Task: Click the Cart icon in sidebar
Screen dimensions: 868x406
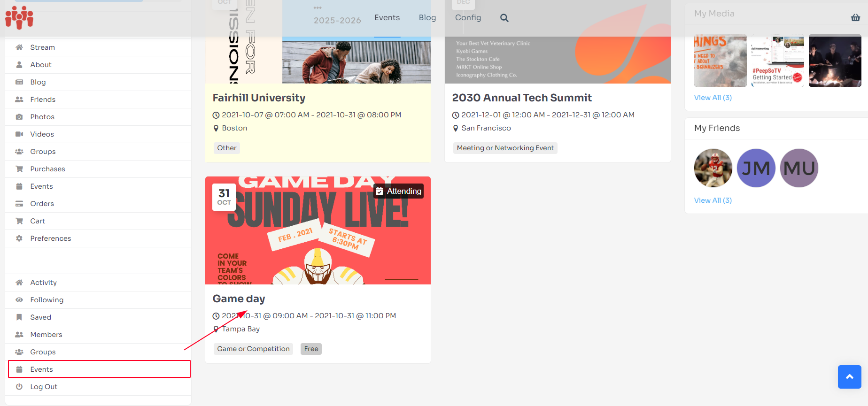Action: (19, 221)
